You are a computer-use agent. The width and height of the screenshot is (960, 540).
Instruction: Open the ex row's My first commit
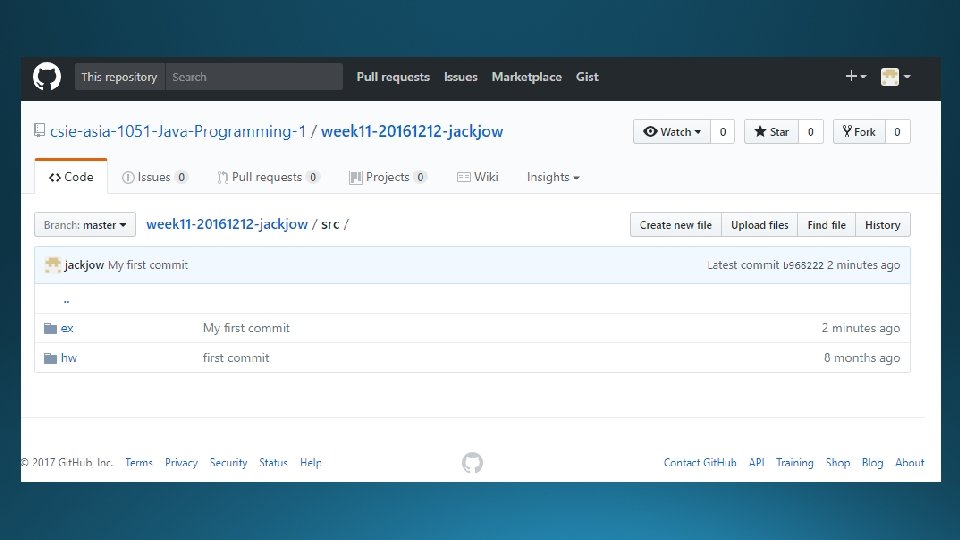pos(246,328)
